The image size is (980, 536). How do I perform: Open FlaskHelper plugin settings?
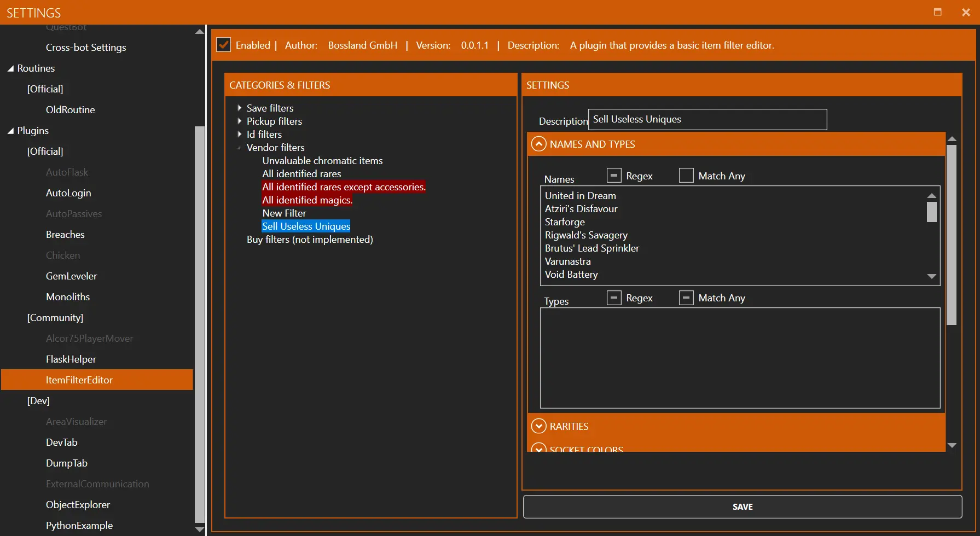(x=71, y=359)
